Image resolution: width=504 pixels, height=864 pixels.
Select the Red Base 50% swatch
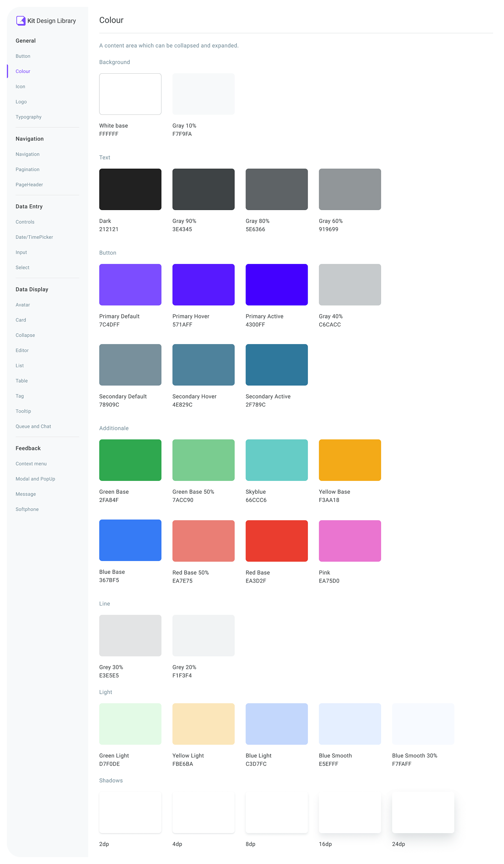tap(204, 541)
